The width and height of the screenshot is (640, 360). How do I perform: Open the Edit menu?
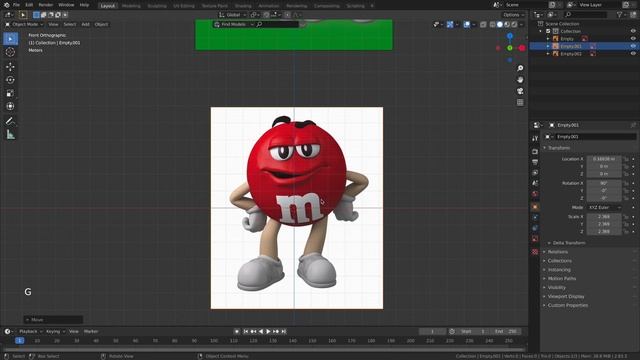coord(29,5)
